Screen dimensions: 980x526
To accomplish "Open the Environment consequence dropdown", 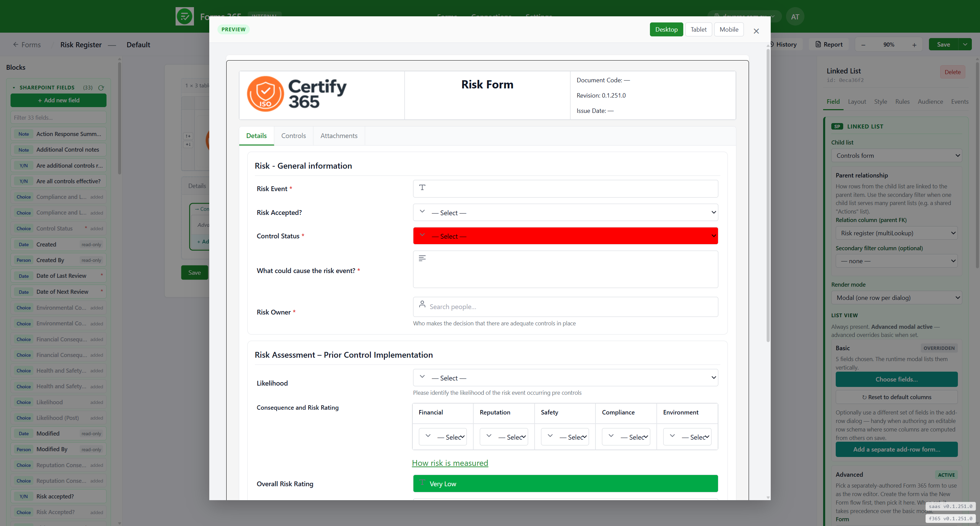I will pos(687,437).
